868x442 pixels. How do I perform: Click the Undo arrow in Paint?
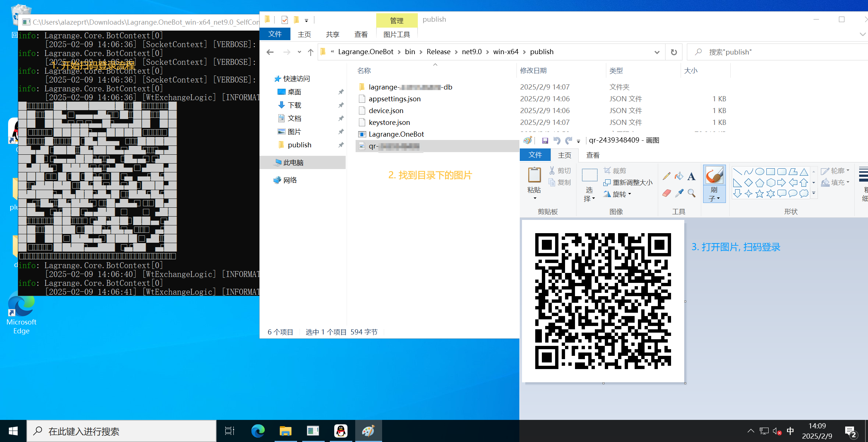(557, 140)
